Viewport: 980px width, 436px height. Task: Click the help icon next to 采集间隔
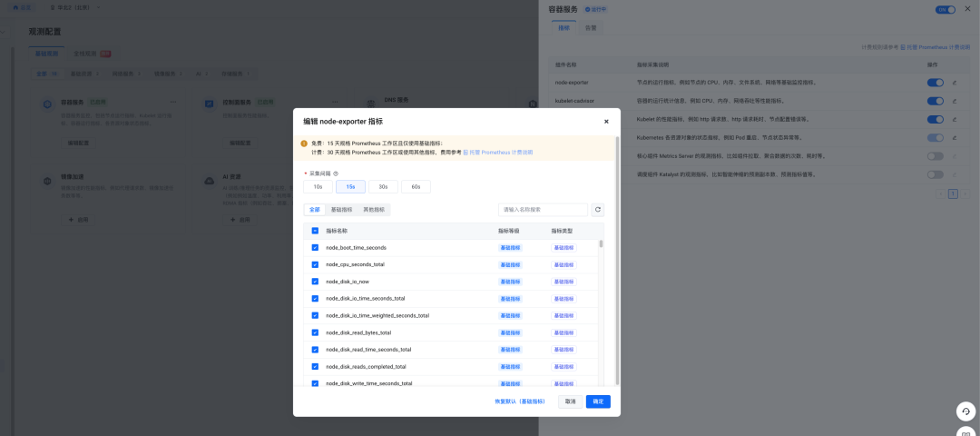336,173
